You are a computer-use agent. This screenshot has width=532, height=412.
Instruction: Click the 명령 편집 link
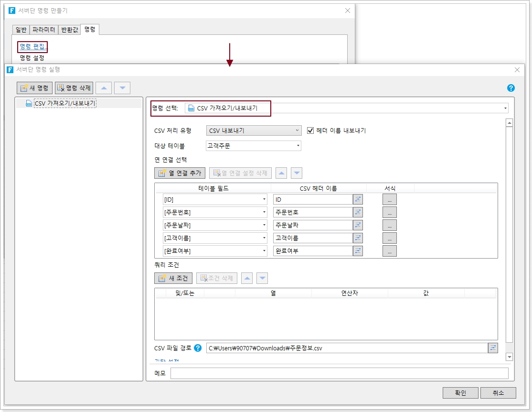pyautogui.click(x=33, y=47)
